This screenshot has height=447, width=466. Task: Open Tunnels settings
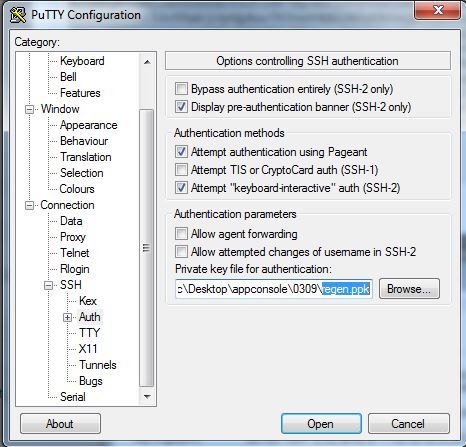[98, 365]
